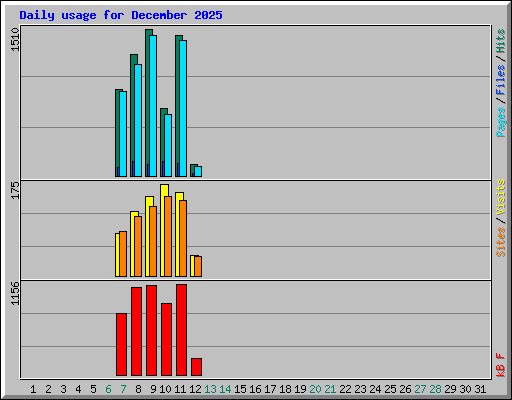The image size is (512, 400).
Task: Click the red KB bar for day 7
Action: click(x=121, y=344)
